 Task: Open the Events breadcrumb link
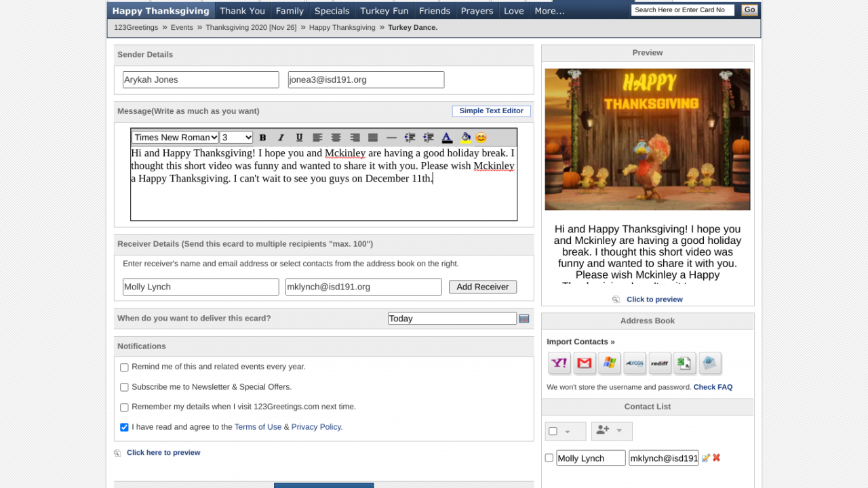pos(182,28)
